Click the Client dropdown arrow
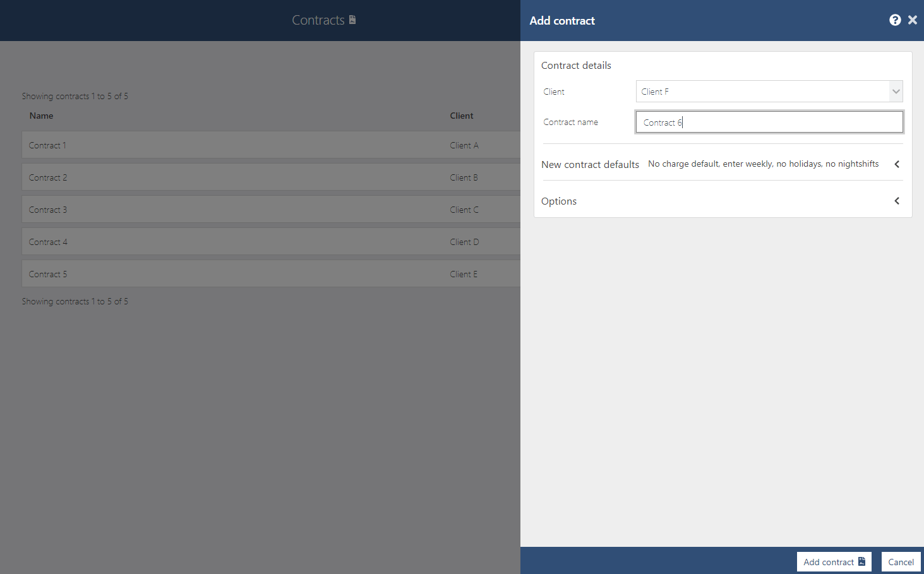The width and height of the screenshot is (924, 574). (x=896, y=92)
